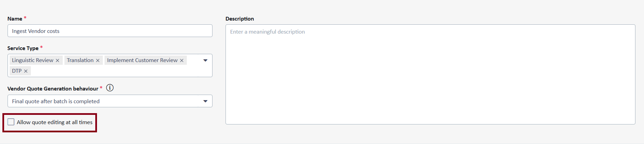The width and height of the screenshot is (644, 144).
Task: Click the Name field label
Action: [15, 19]
